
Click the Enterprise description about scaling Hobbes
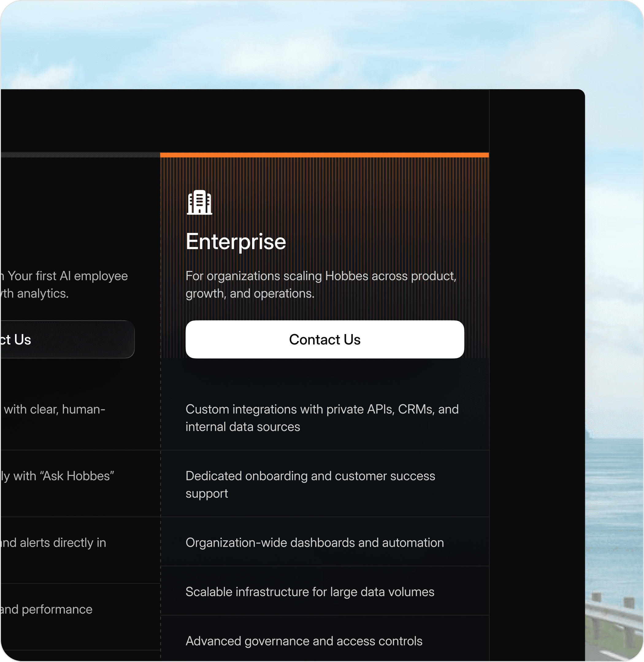click(x=321, y=284)
